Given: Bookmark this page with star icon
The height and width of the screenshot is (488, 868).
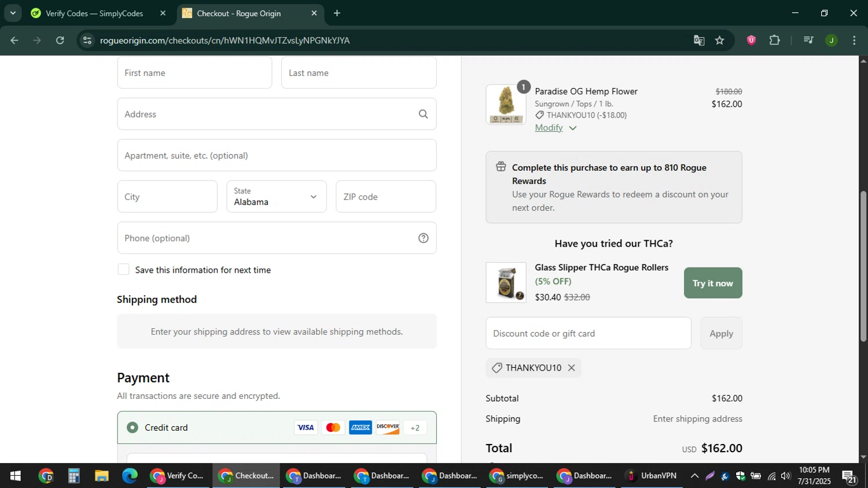Looking at the screenshot, I should [x=719, y=41].
